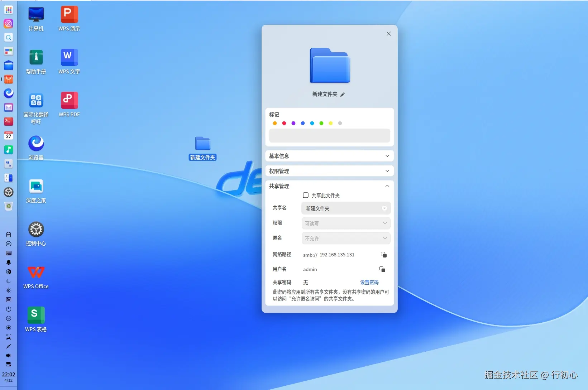Open the Mail app in the dock
This screenshot has height=390, width=588.
(x=9, y=107)
